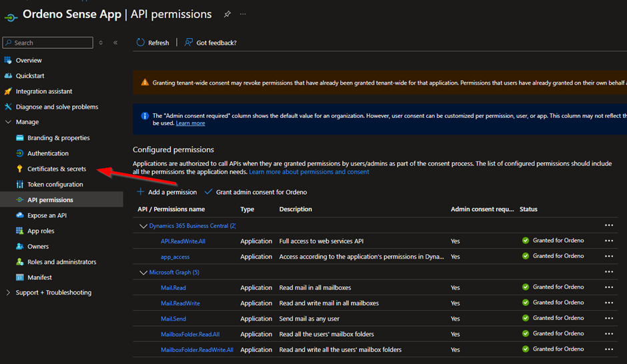This screenshot has width=627, height=364.
Task: Click the Integration assistant rocket icon
Action: click(8, 91)
